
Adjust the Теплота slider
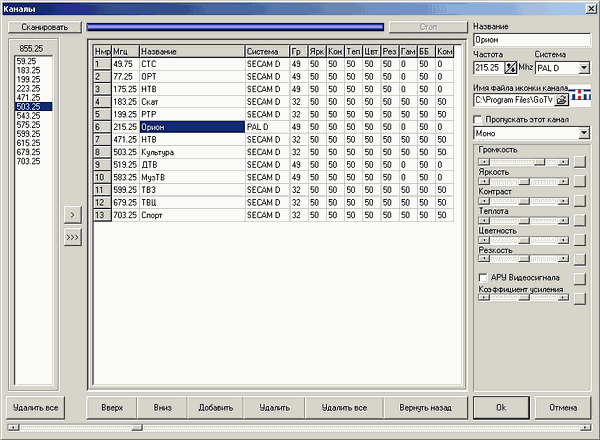pos(523,221)
